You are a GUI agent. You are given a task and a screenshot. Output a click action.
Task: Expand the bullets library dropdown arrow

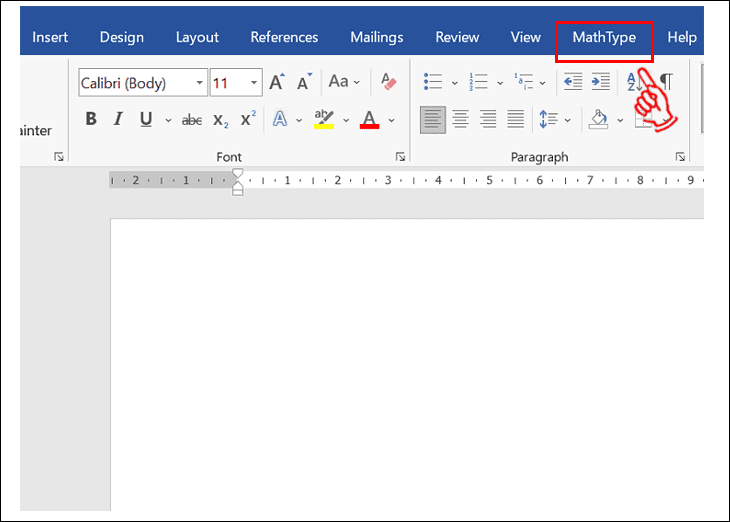(455, 83)
